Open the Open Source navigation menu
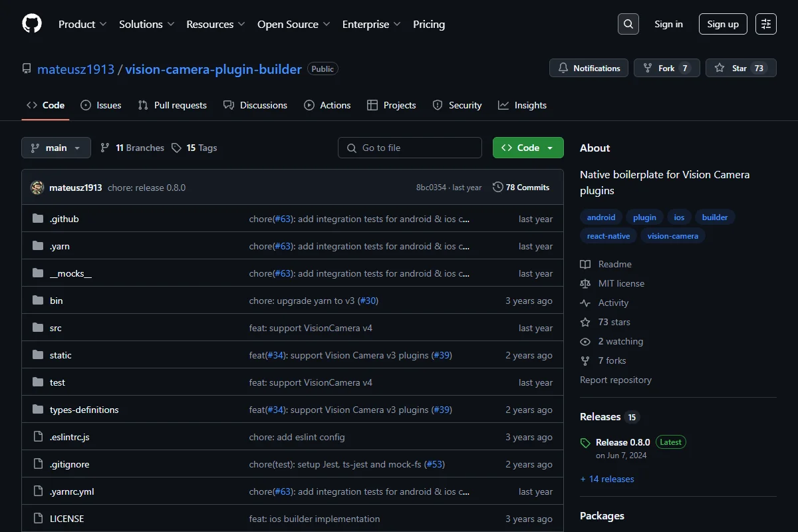Viewport: 798px width, 532px height. (294, 24)
